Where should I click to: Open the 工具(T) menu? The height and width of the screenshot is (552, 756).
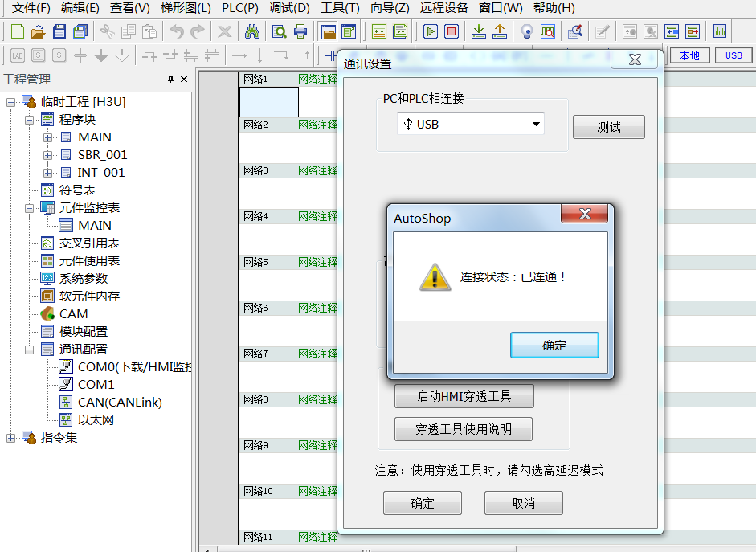point(340,9)
